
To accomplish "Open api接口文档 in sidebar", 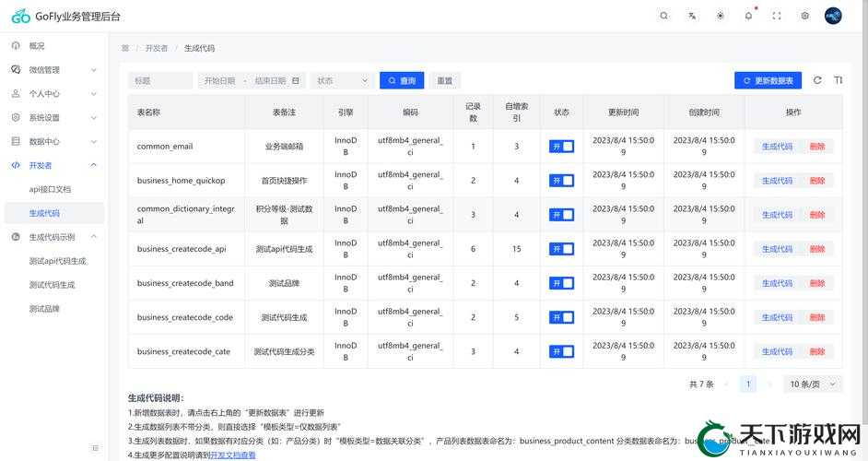I will 54,189.
